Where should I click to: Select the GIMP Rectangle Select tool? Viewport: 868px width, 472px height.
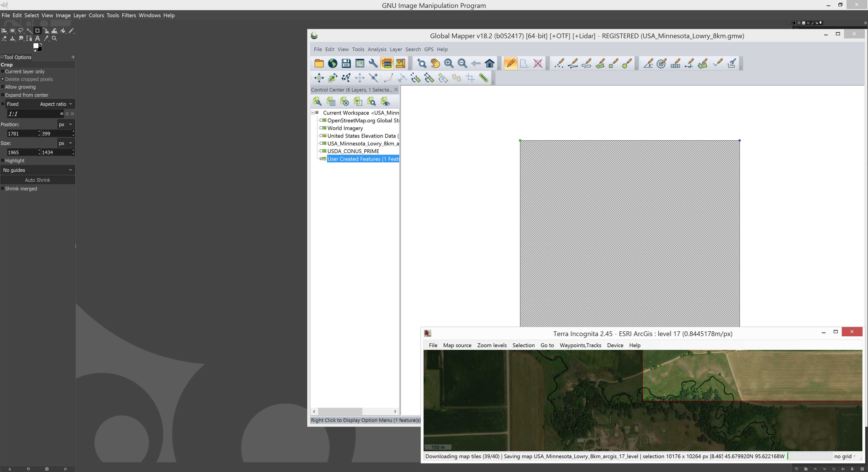[12, 31]
